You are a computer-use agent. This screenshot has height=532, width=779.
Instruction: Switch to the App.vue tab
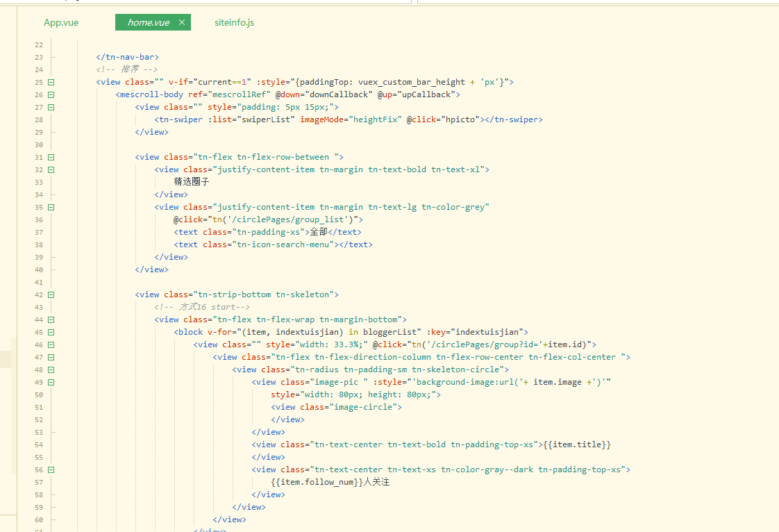[x=61, y=22]
